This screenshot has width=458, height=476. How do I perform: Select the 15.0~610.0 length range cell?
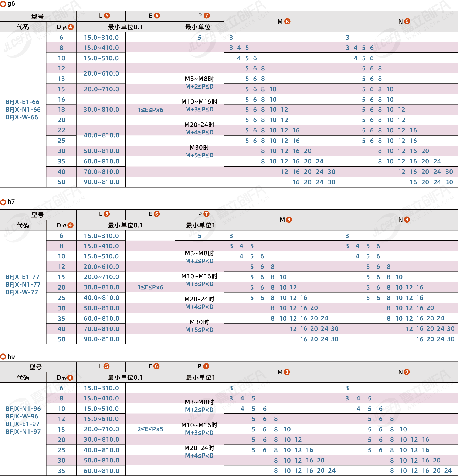coord(101,419)
